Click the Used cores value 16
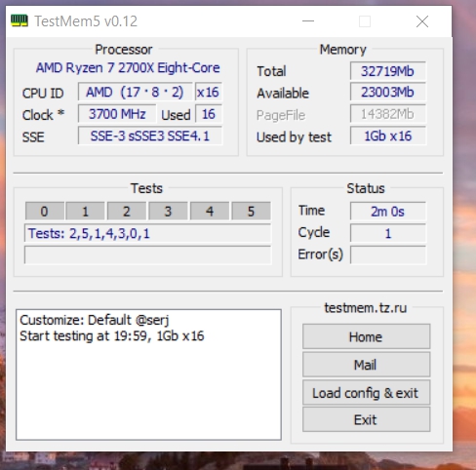476x470 pixels. [x=209, y=114]
